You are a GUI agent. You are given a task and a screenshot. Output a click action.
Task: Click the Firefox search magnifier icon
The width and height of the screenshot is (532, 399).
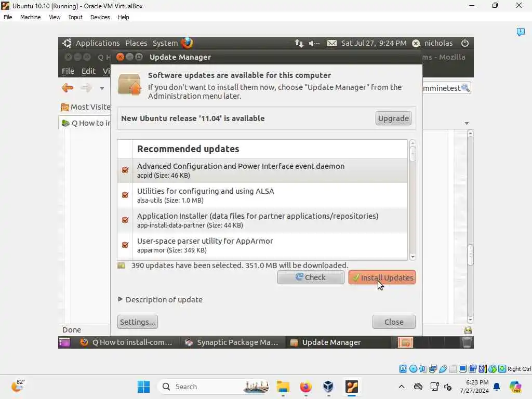click(465, 88)
